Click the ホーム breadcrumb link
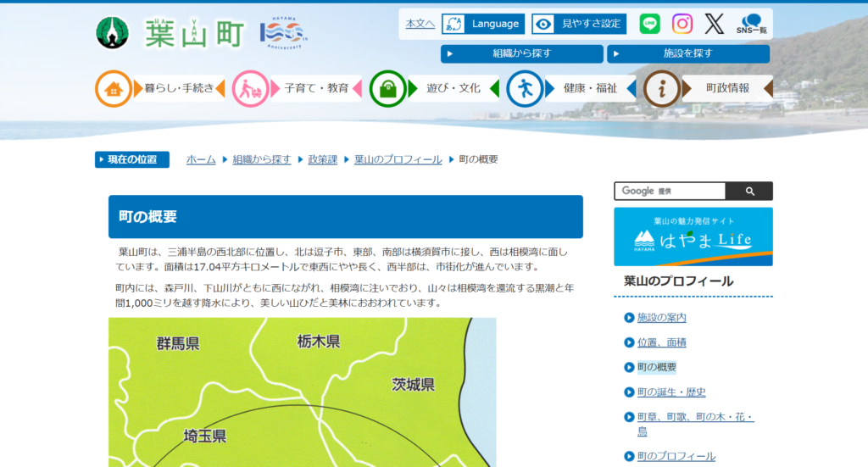 [x=201, y=159]
